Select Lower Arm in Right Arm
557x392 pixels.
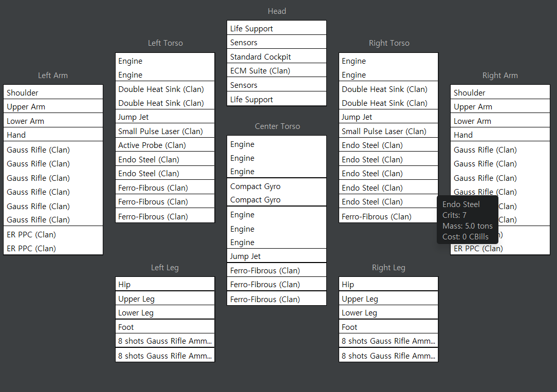(x=500, y=121)
